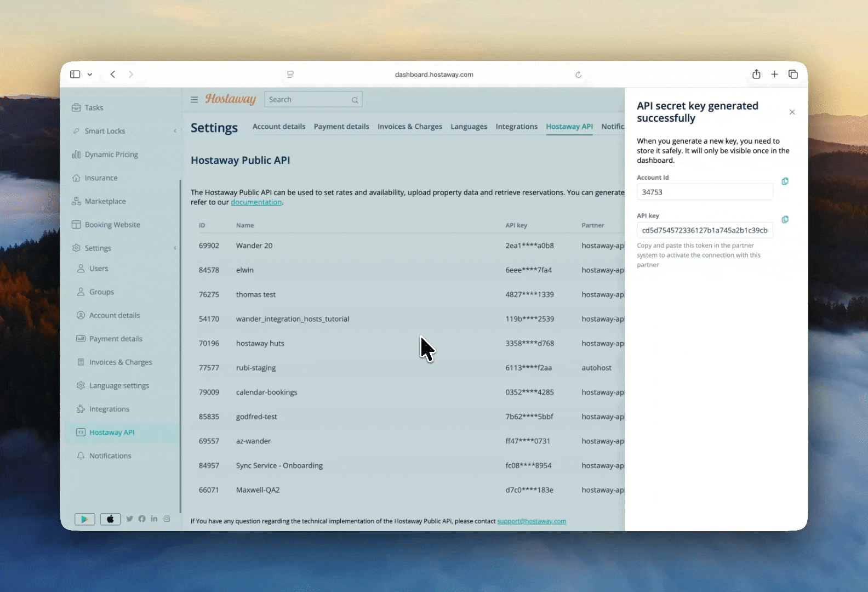Click the ID '66071' cell

pyautogui.click(x=209, y=490)
